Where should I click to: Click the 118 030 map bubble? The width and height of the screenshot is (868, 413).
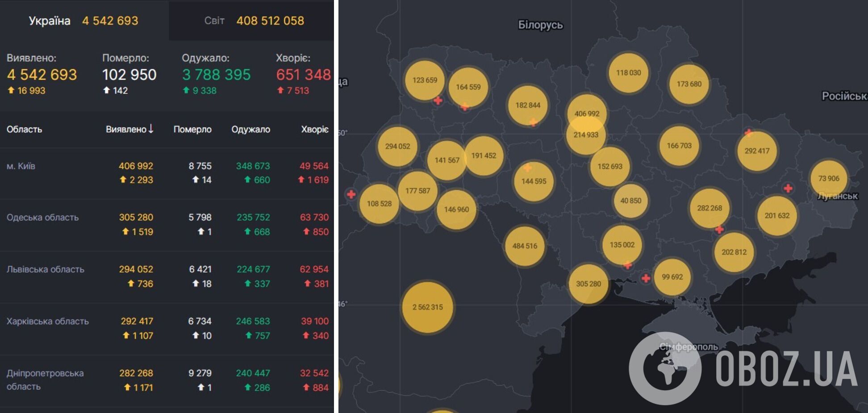(628, 72)
